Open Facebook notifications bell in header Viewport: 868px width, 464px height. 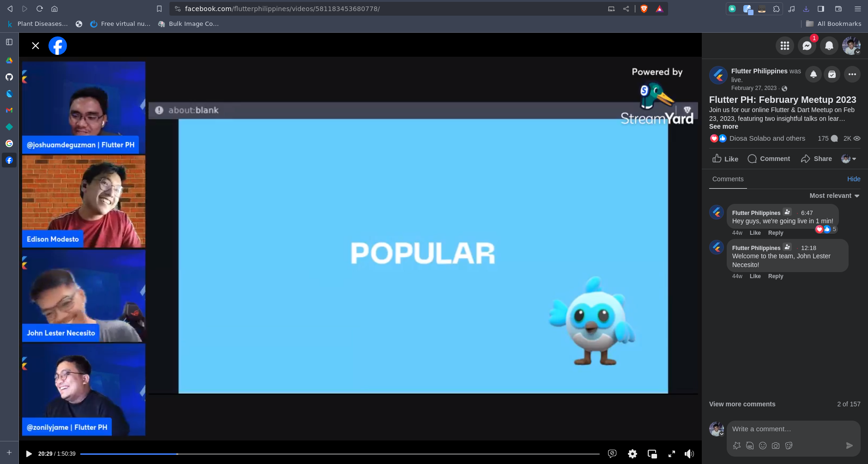point(829,46)
